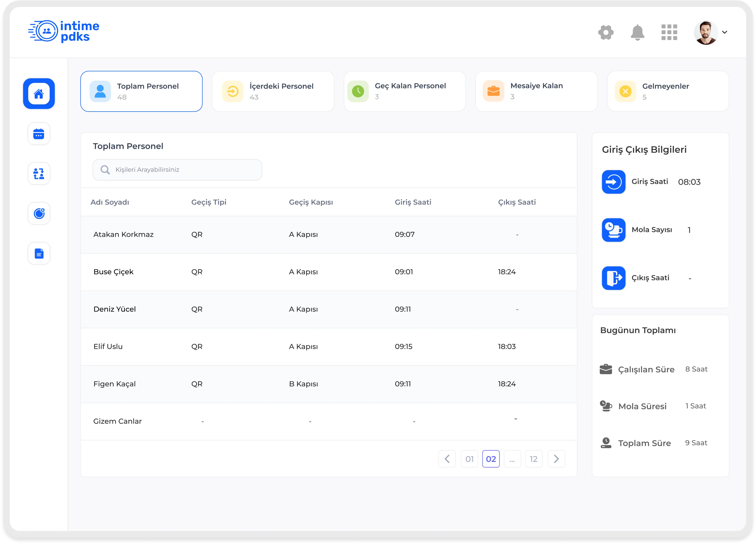The height and width of the screenshot is (544, 756).
Task: Click the yellow enter-arrow icon of İçerdeki Personel
Action: tap(232, 91)
